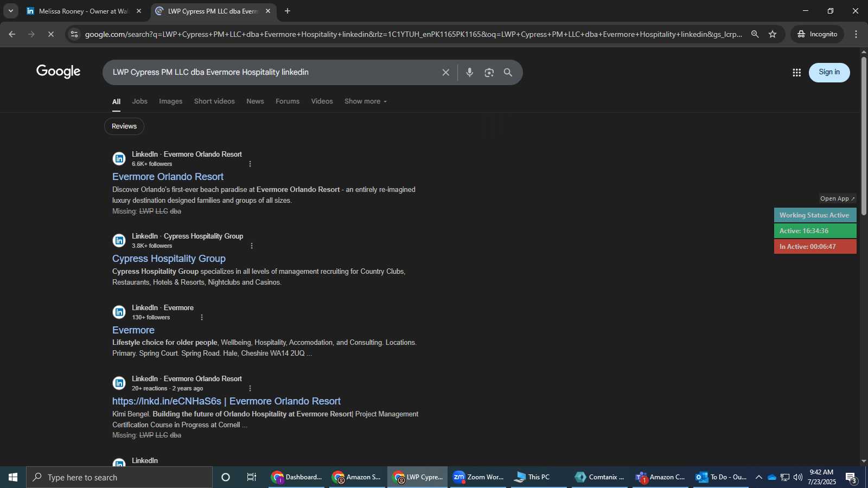Go back to previous page
The height and width of the screenshot is (488, 868).
[x=12, y=34]
